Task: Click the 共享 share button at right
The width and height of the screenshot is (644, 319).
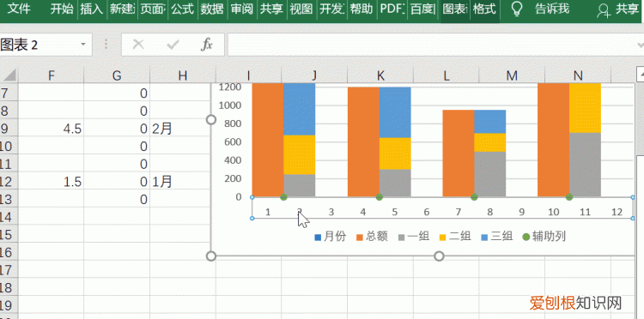Action: (626, 9)
